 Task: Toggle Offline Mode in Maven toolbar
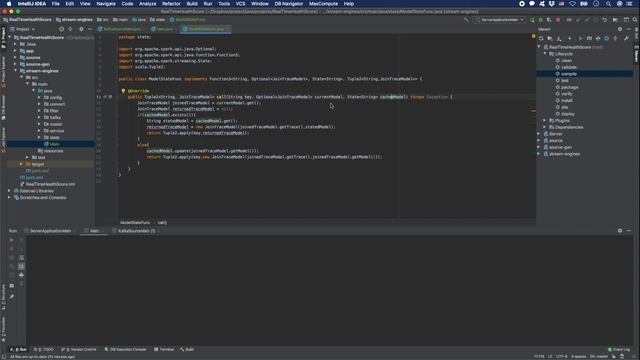pyautogui.click(x=598, y=38)
